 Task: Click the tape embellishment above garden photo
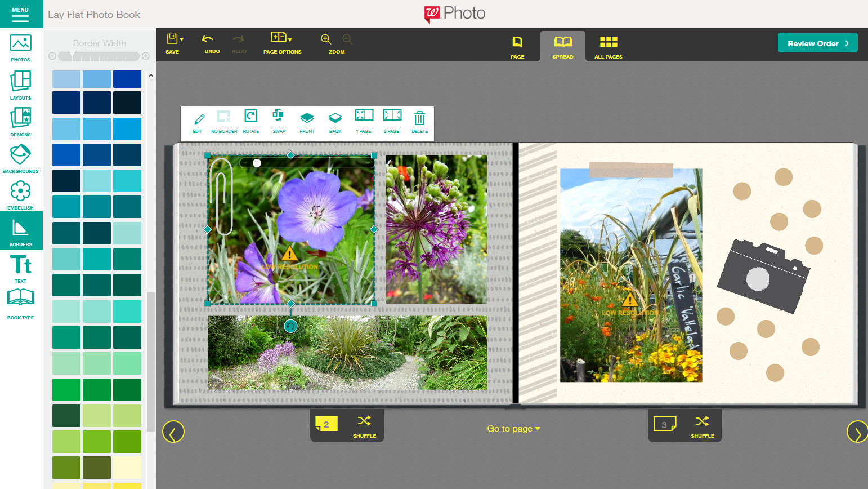click(631, 170)
